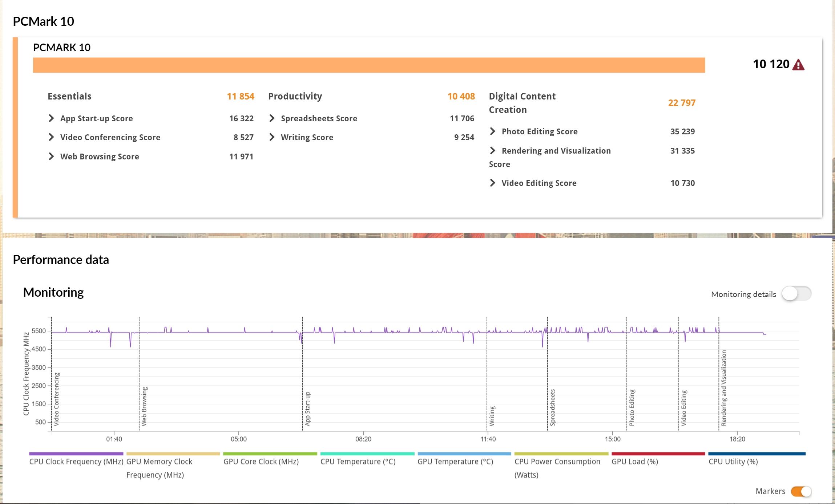Click the Productivity heading
The height and width of the screenshot is (504, 835).
295,96
